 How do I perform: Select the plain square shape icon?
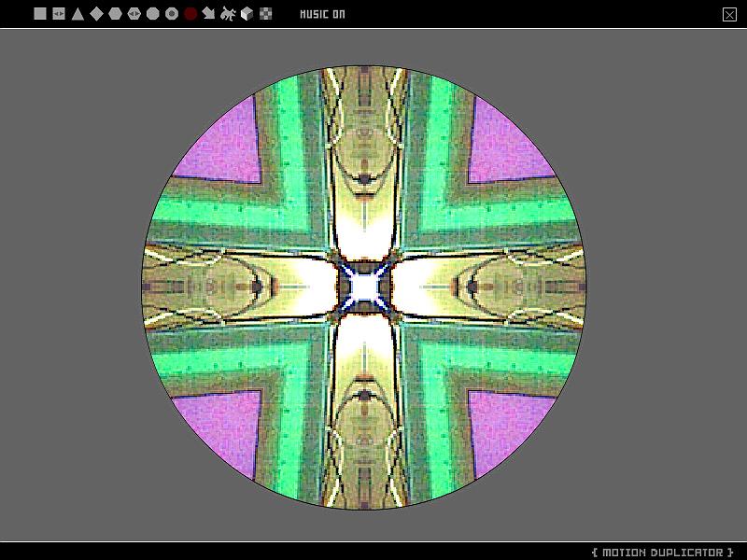(40, 14)
